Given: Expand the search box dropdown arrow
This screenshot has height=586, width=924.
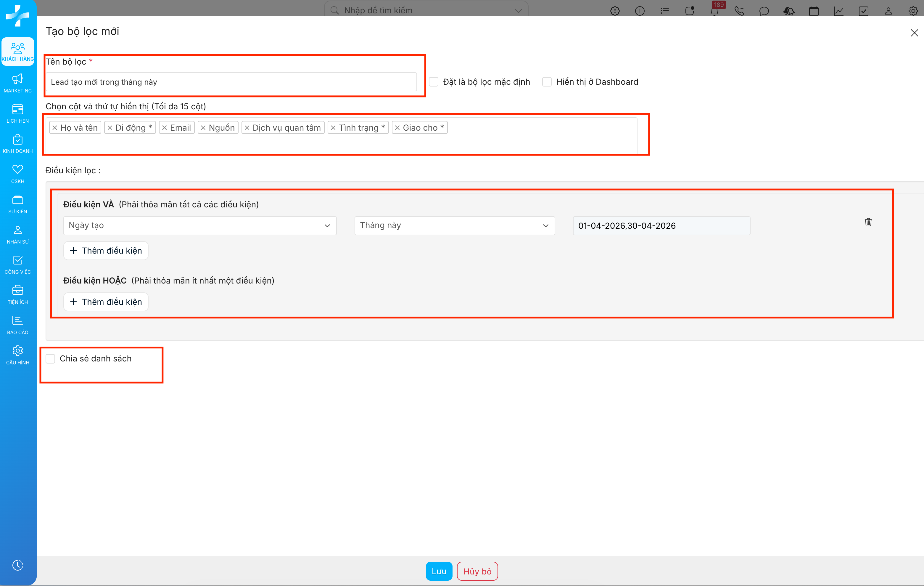Looking at the screenshot, I should 519,11.
